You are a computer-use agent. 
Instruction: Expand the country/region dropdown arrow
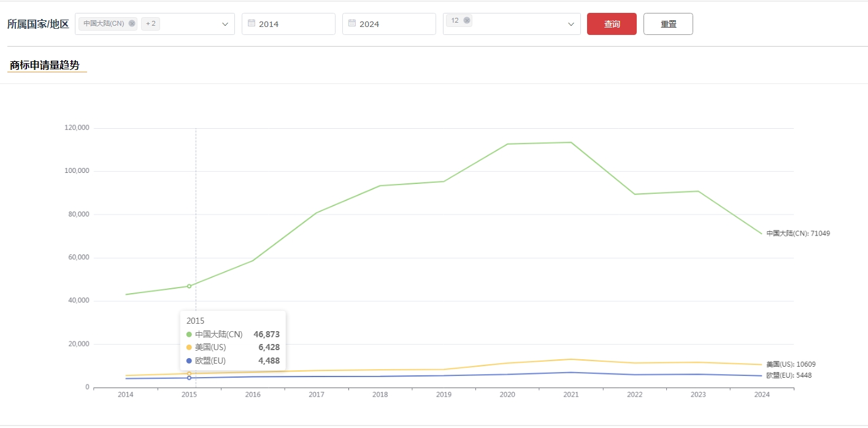tap(225, 24)
